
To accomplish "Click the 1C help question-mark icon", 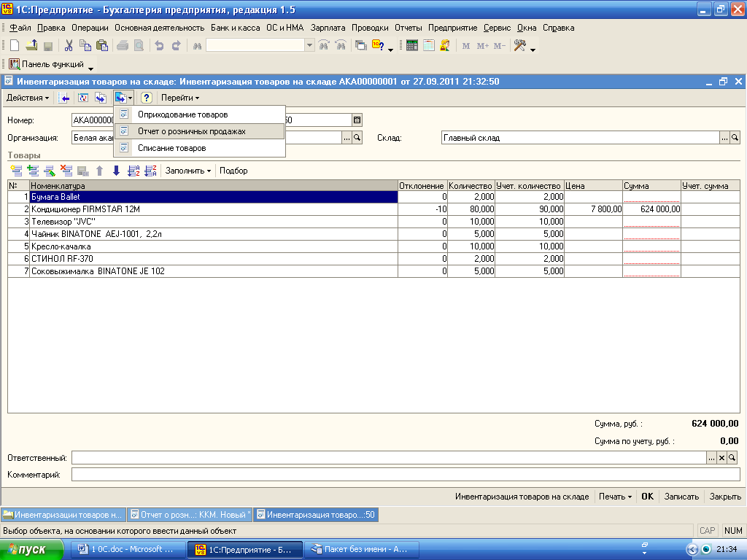I will pos(379,46).
